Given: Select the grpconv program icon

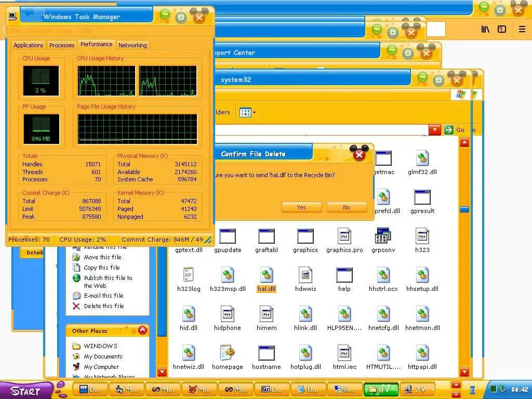Looking at the screenshot, I should pyautogui.click(x=383, y=236).
